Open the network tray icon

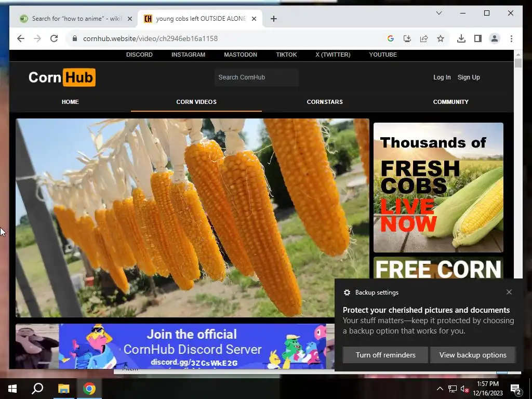453,389
